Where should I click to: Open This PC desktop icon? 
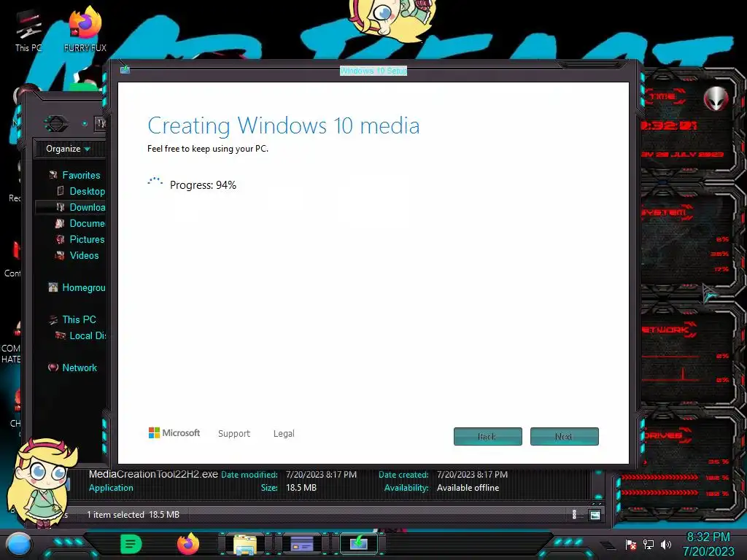28,31
